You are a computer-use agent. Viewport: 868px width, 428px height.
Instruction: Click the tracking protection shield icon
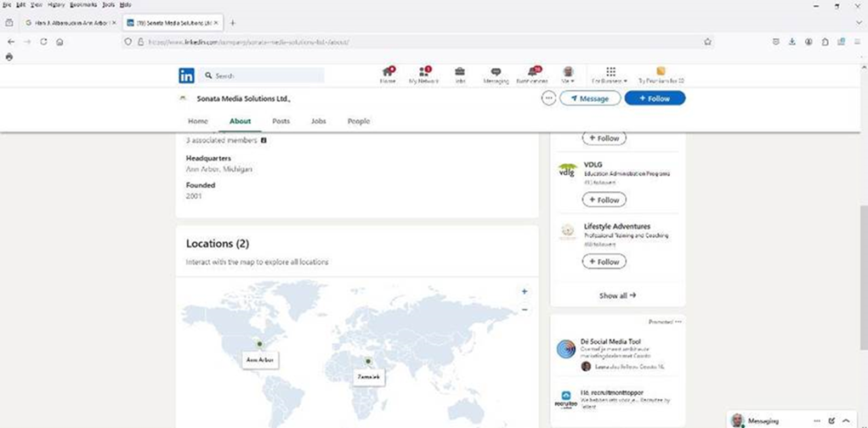tap(128, 42)
